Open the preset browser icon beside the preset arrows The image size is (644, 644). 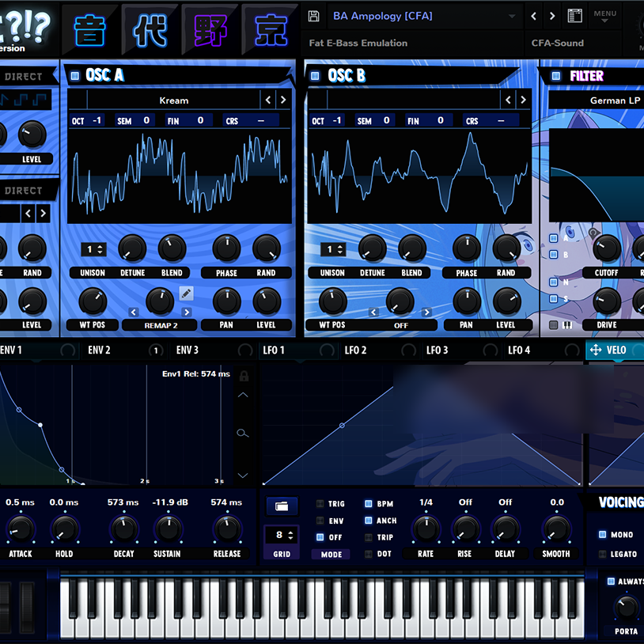click(575, 16)
